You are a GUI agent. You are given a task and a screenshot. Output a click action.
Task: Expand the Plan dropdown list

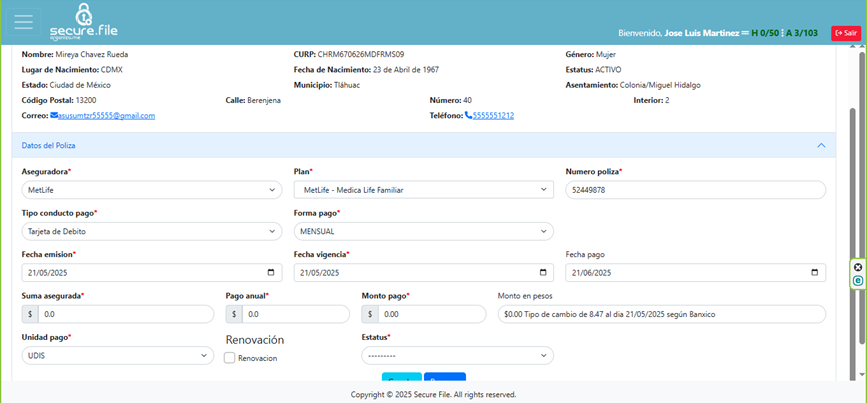coord(423,190)
